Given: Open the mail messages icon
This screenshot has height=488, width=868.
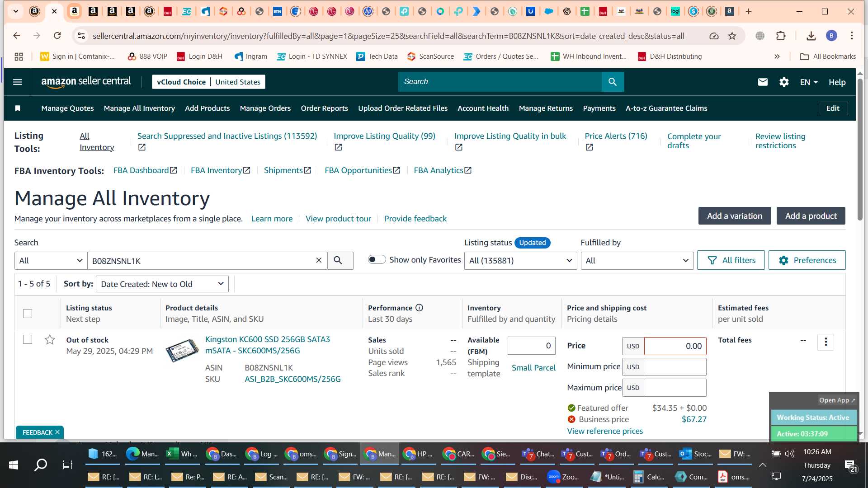Looking at the screenshot, I should 763,82.
